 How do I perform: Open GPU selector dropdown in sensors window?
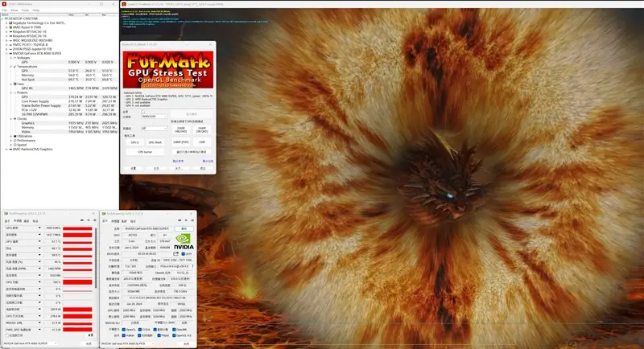click(x=30, y=343)
